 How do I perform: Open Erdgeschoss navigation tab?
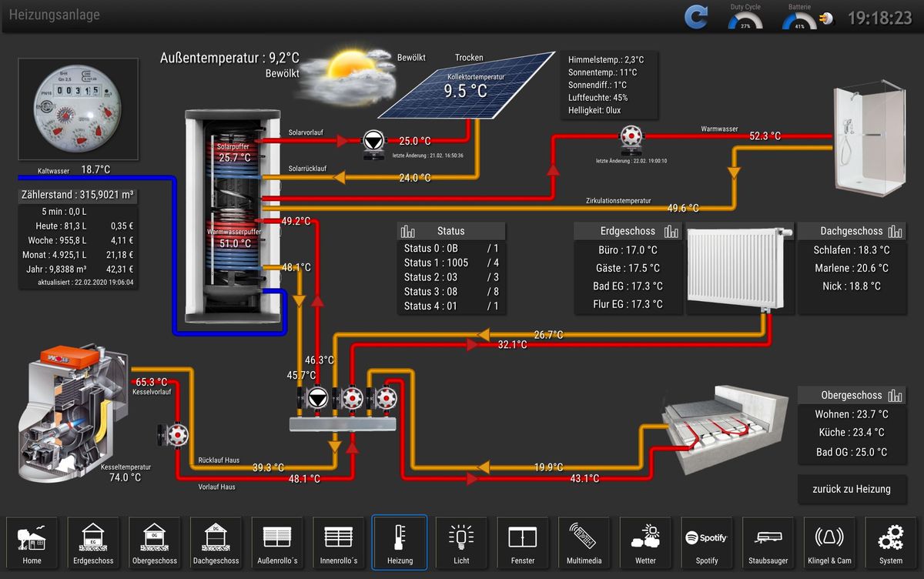pyautogui.click(x=93, y=544)
